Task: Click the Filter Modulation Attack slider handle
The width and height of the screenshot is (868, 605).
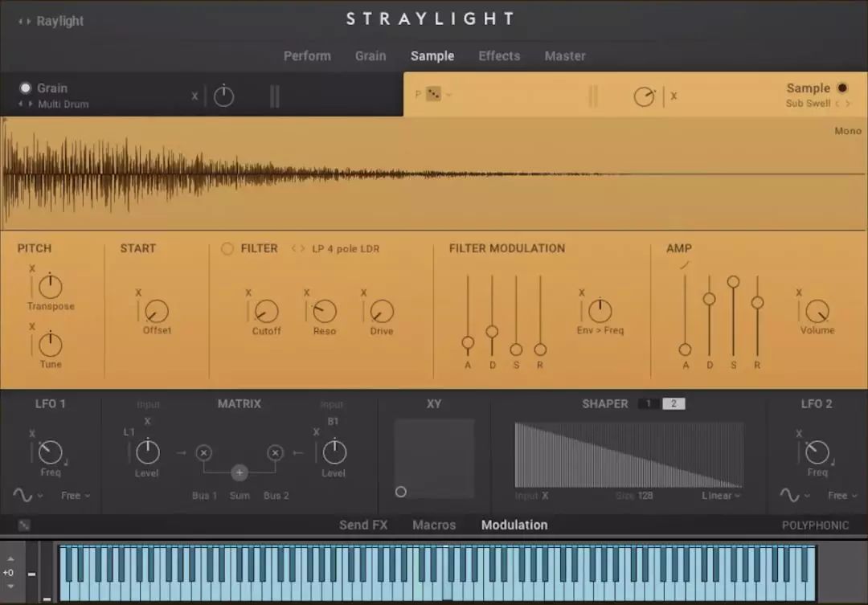Action: (468, 342)
